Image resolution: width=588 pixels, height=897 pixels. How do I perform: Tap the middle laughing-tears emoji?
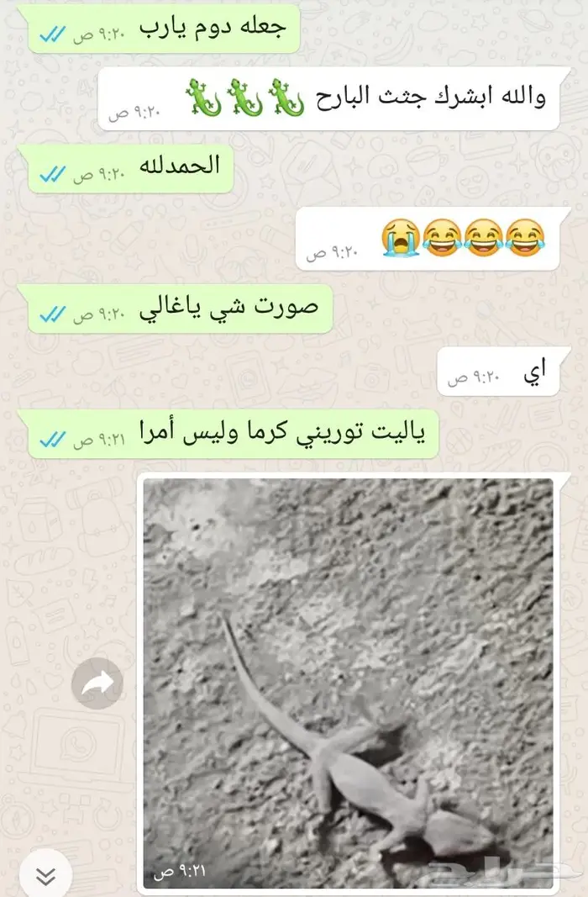click(484, 238)
